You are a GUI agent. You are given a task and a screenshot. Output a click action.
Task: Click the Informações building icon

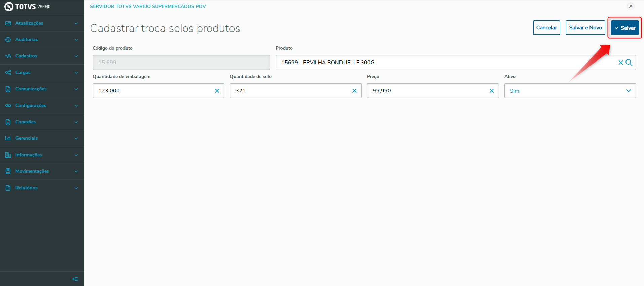coord(8,155)
